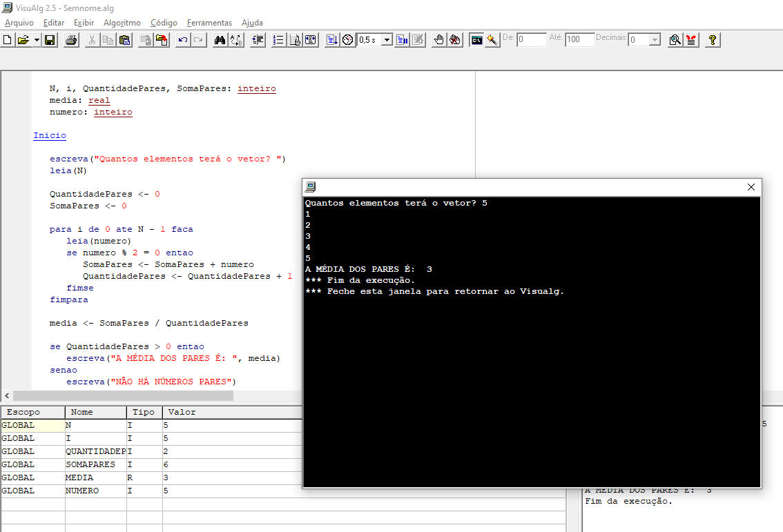Click the horizontal scrollbar left arrow
The width and height of the screenshot is (783, 532).
point(7,396)
